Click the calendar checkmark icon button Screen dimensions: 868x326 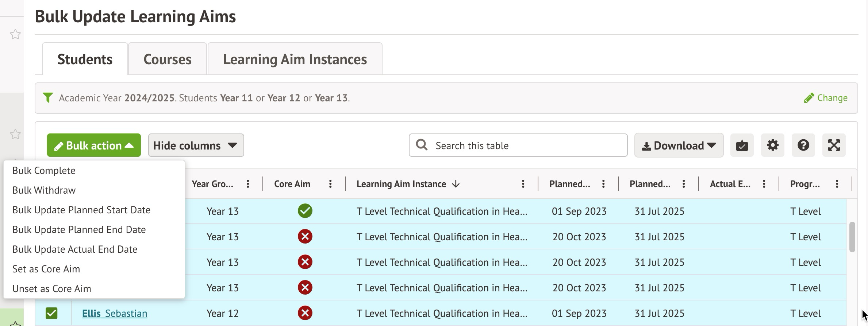[x=742, y=145]
